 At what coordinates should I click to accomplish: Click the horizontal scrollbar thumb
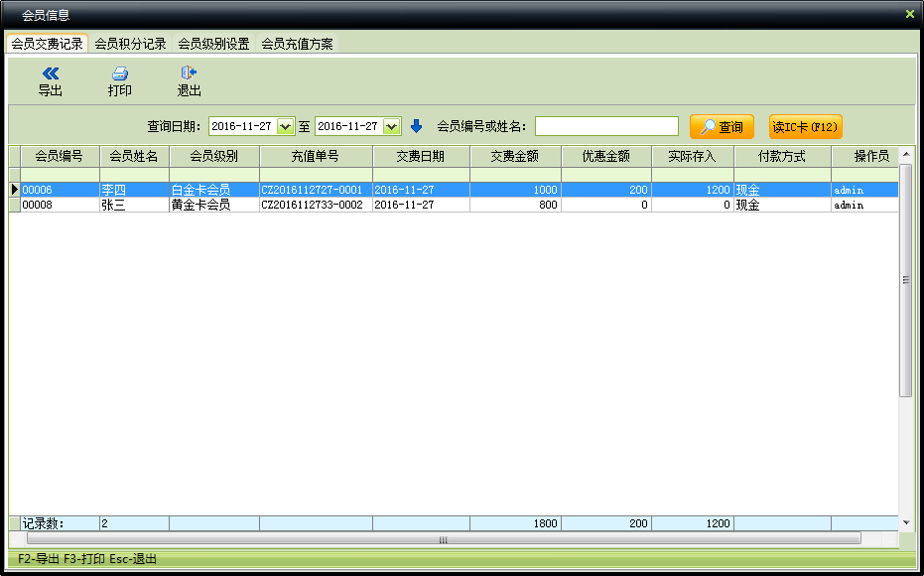click(443, 539)
